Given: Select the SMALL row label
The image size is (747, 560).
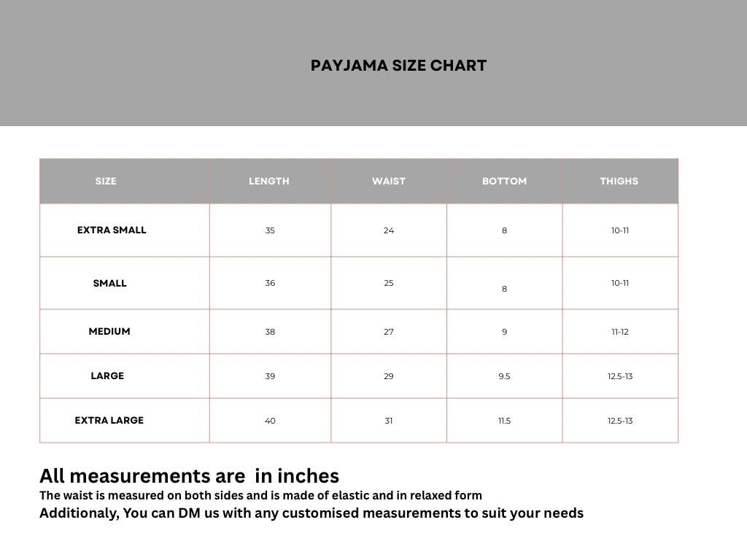Looking at the screenshot, I should click(110, 283).
